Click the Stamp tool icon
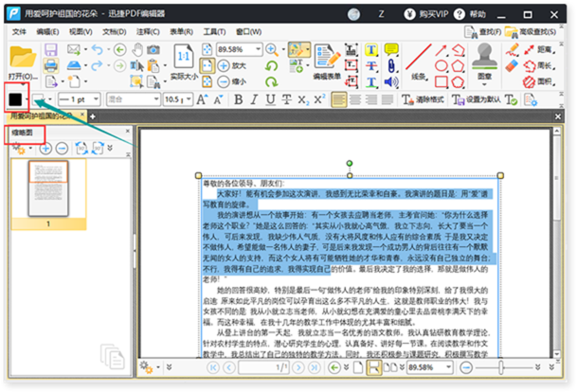 tap(484, 56)
